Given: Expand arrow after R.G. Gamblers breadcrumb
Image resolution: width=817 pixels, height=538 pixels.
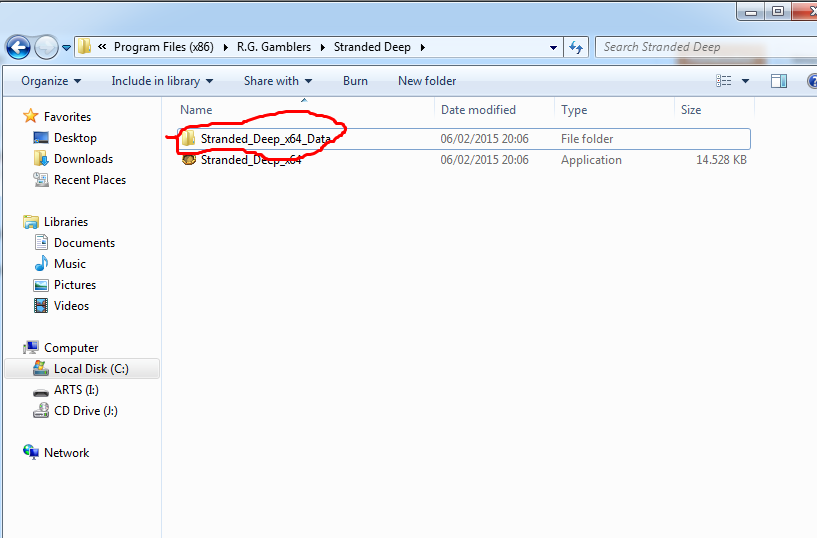Looking at the screenshot, I should (x=323, y=47).
